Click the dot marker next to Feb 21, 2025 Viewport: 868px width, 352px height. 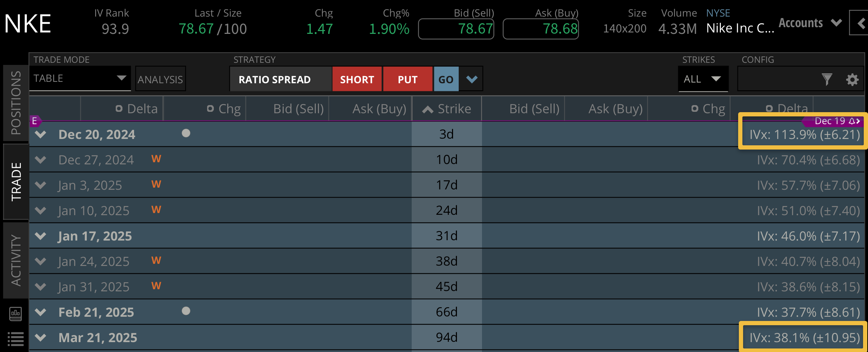pos(185,311)
